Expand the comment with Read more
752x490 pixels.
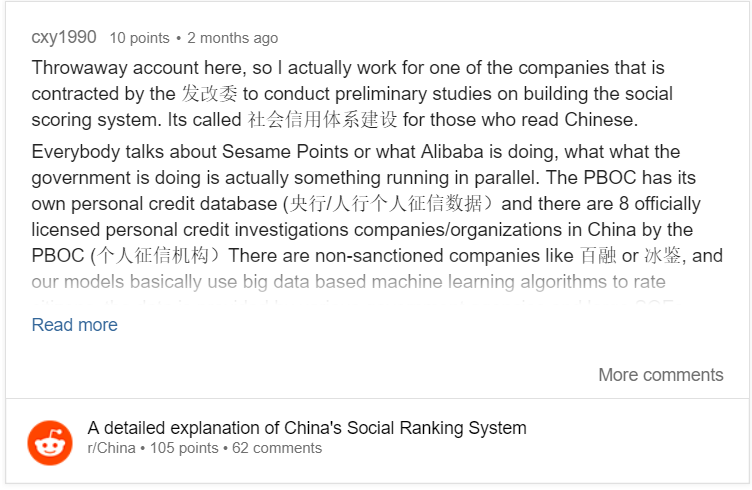pos(74,325)
